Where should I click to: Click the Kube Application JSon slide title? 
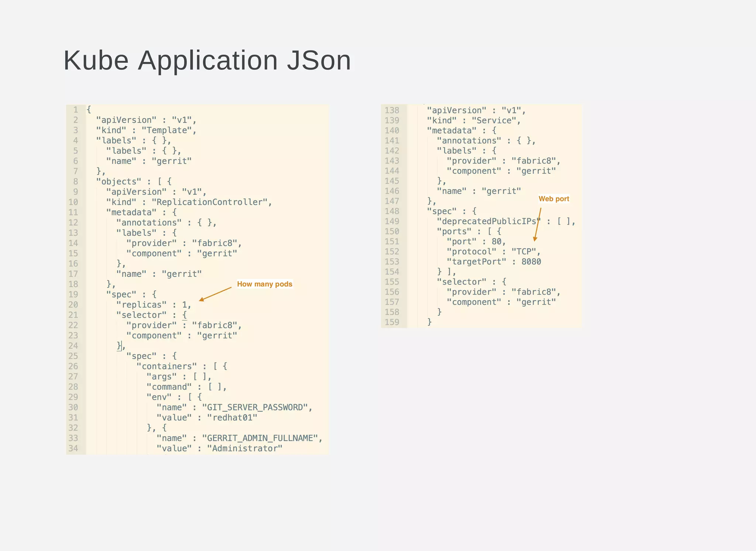click(x=207, y=61)
